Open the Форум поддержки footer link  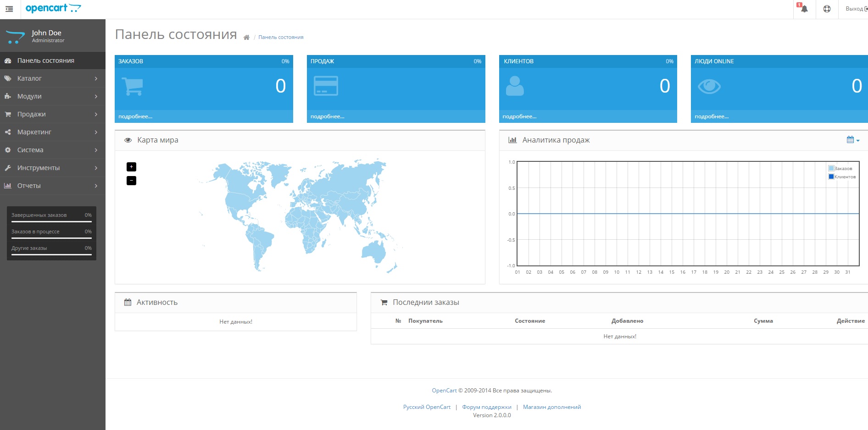coord(487,407)
